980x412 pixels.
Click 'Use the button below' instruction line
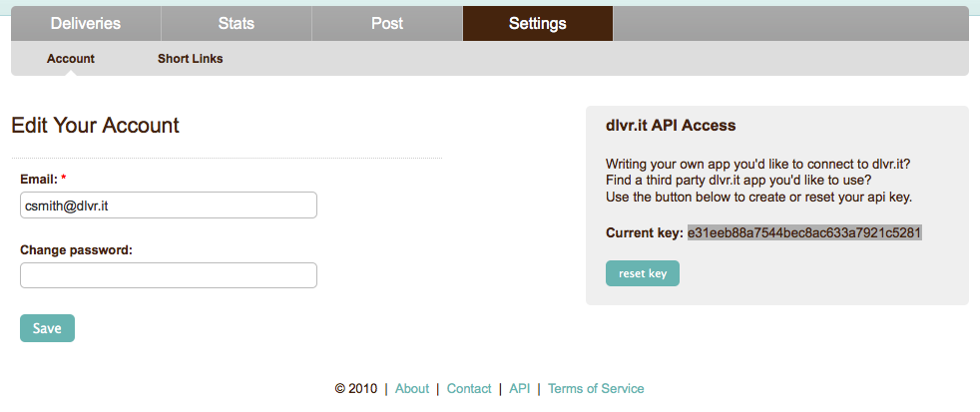point(759,198)
